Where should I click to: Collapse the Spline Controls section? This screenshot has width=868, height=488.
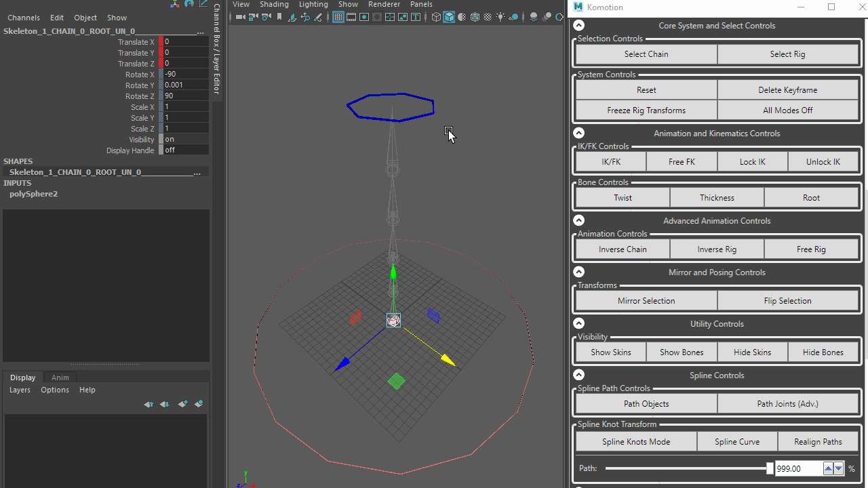[x=578, y=374]
